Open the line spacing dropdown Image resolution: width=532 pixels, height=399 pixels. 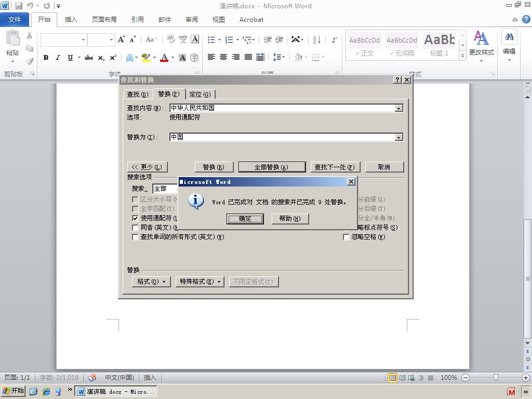(279, 57)
